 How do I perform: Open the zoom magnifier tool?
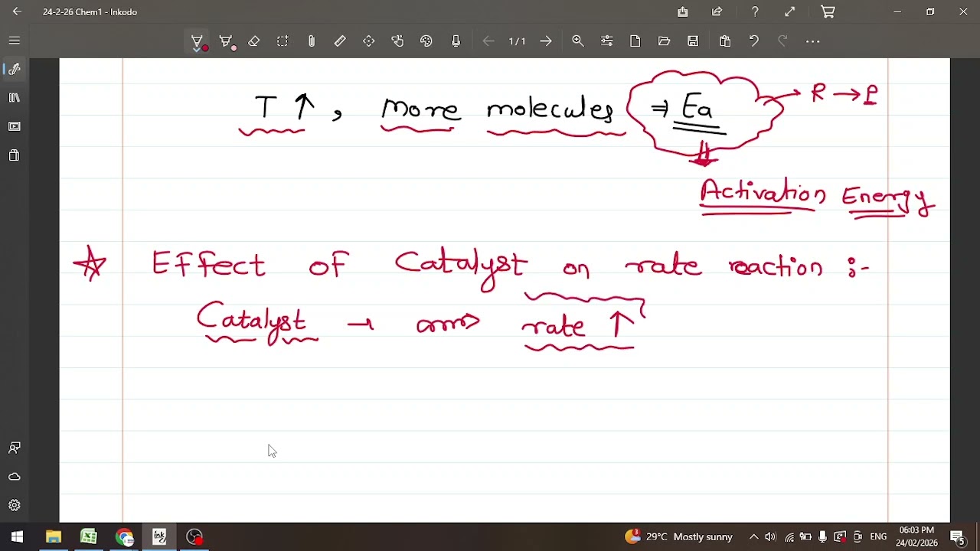578,41
